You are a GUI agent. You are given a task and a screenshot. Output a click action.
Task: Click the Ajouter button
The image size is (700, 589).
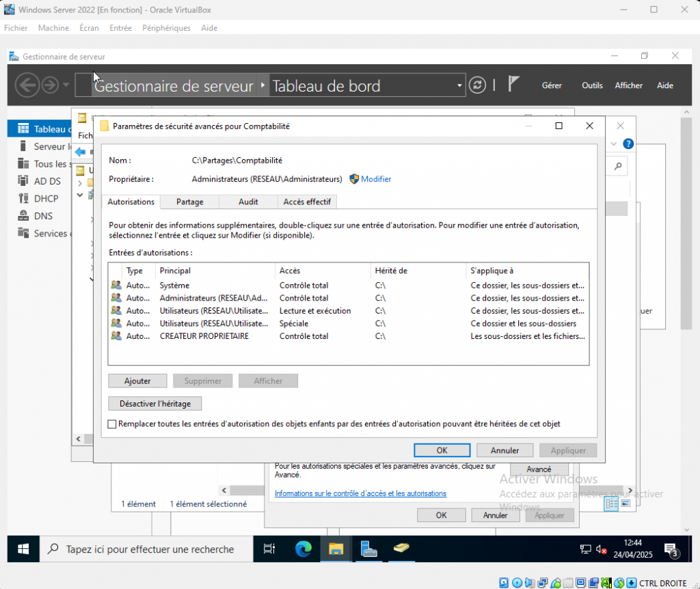(x=137, y=381)
